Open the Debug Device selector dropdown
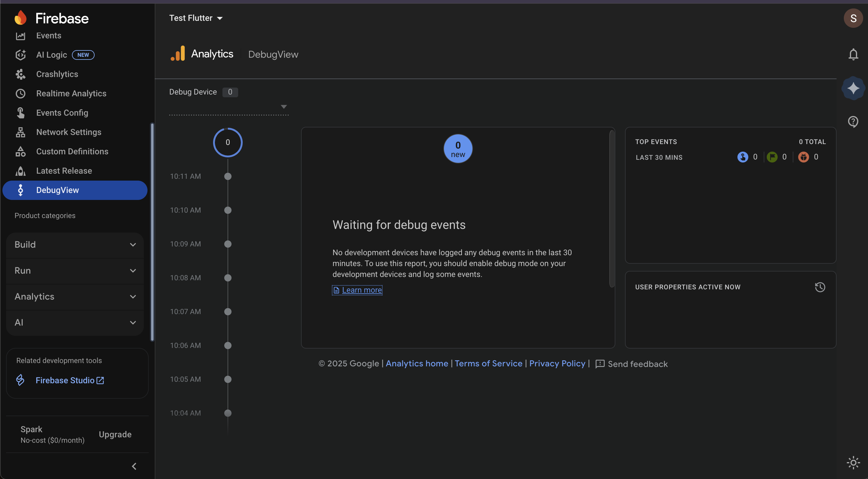The image size is (868, 479). 228,107
